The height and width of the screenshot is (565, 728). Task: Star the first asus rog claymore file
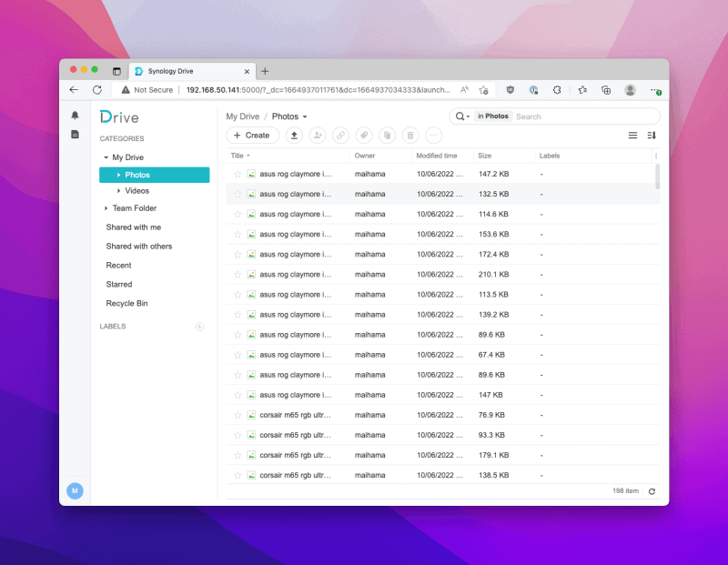click(x=238, y=174)
